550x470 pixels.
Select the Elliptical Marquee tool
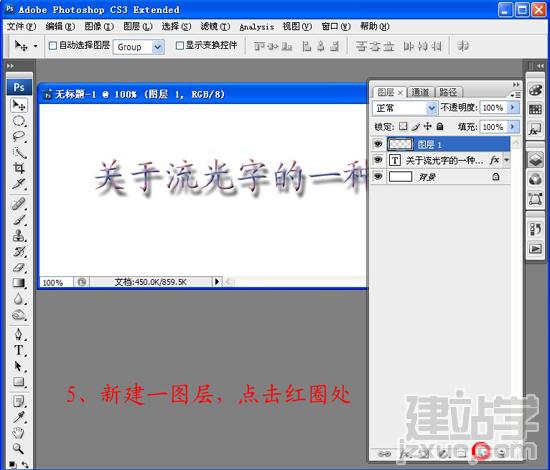tap(19, 121)
